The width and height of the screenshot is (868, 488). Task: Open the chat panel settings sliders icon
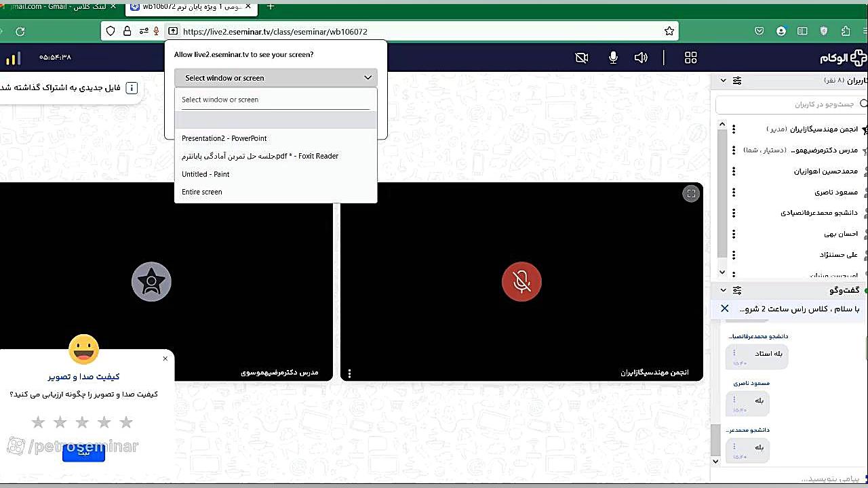pyautogui.click(x=737, y=290)
